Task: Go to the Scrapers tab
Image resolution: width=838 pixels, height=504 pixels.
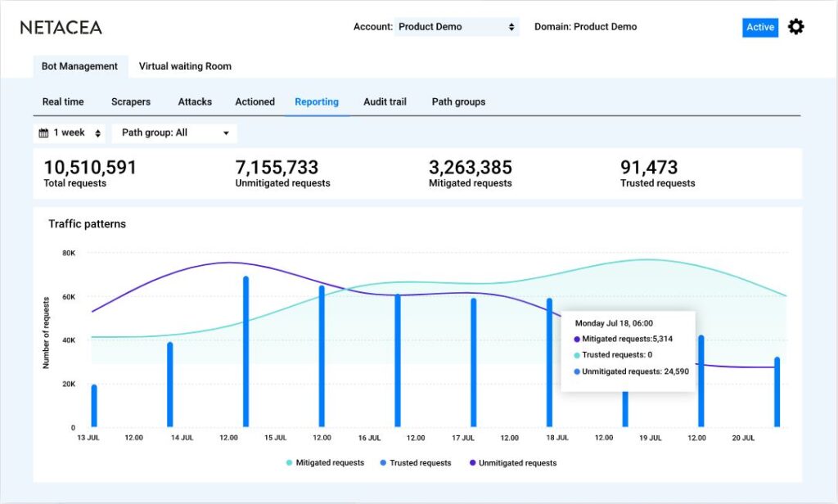Action: [131, 102]
